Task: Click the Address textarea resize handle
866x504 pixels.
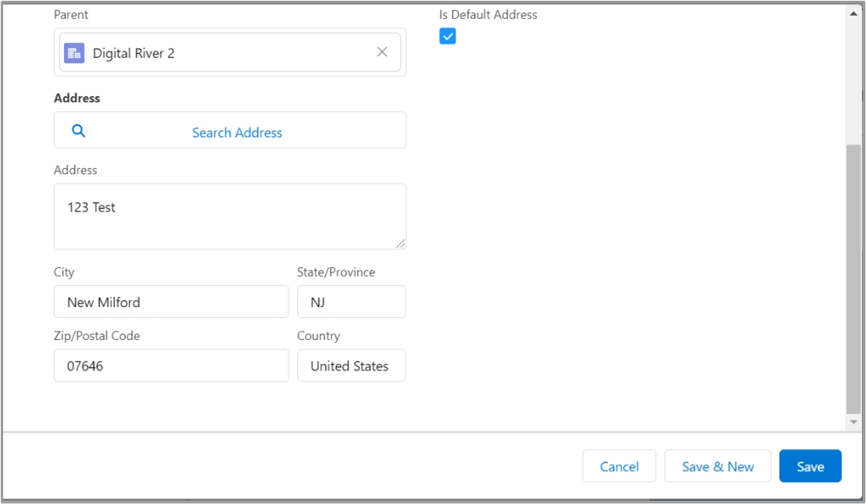Action: point(400,244)
